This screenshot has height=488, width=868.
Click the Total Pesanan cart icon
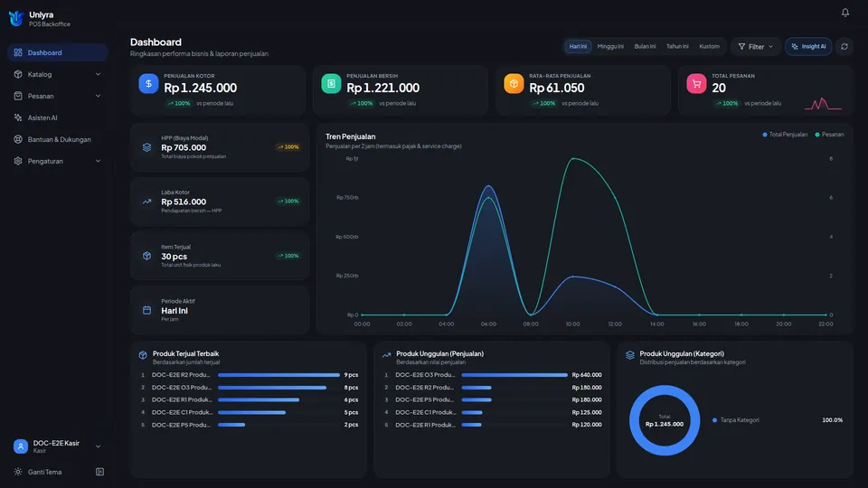[696, 83]
